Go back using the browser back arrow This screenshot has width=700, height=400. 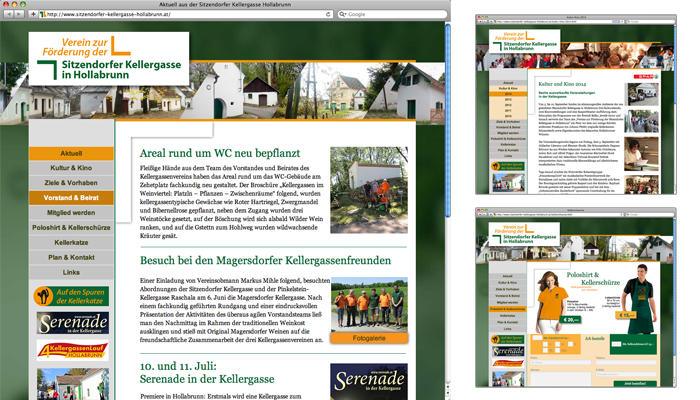(x=8, y=14)
